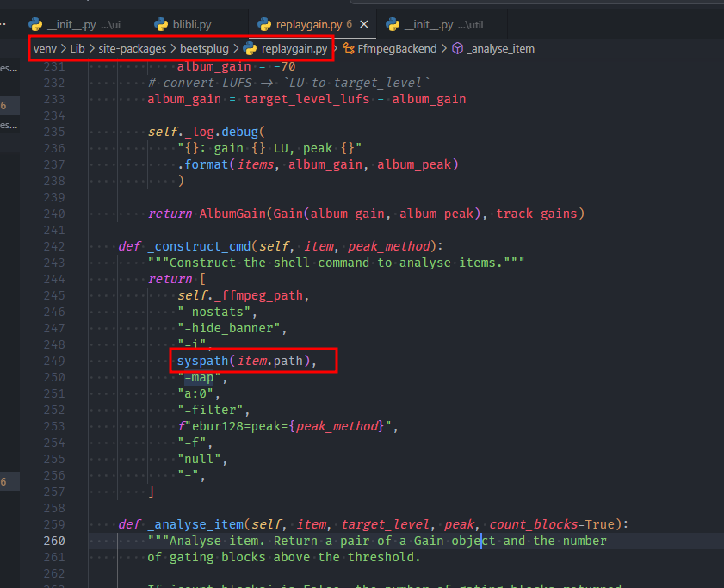Image resolution: width=724 pixels, height=588 pixels.
Task: Switch to the blibli.py tab
Action: tap(192, 24)
